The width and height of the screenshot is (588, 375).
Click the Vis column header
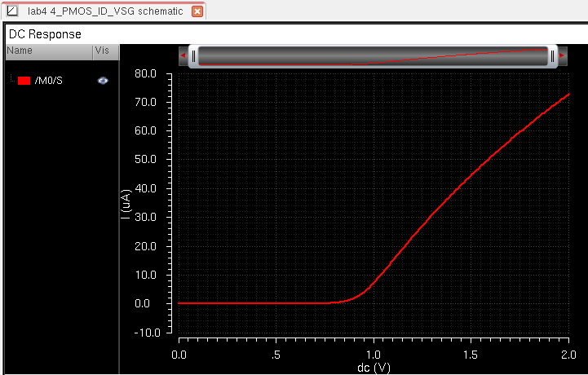[x=103, y=51]
